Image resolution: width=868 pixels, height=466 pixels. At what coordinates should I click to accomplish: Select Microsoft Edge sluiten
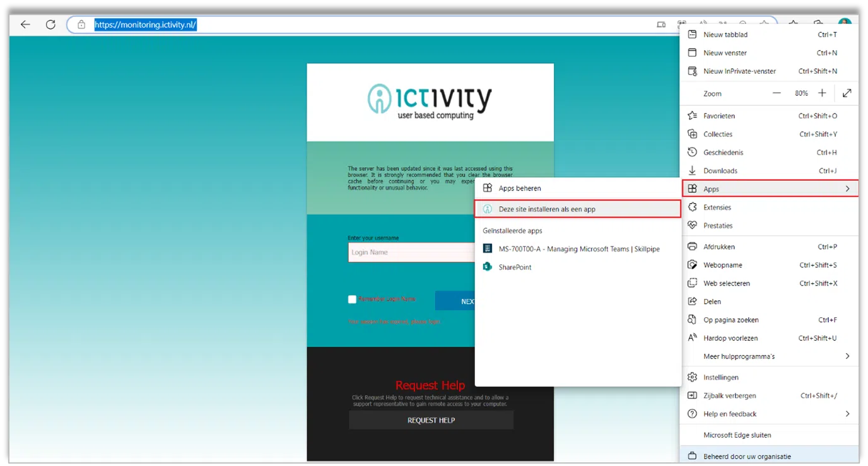pos(737,435)
